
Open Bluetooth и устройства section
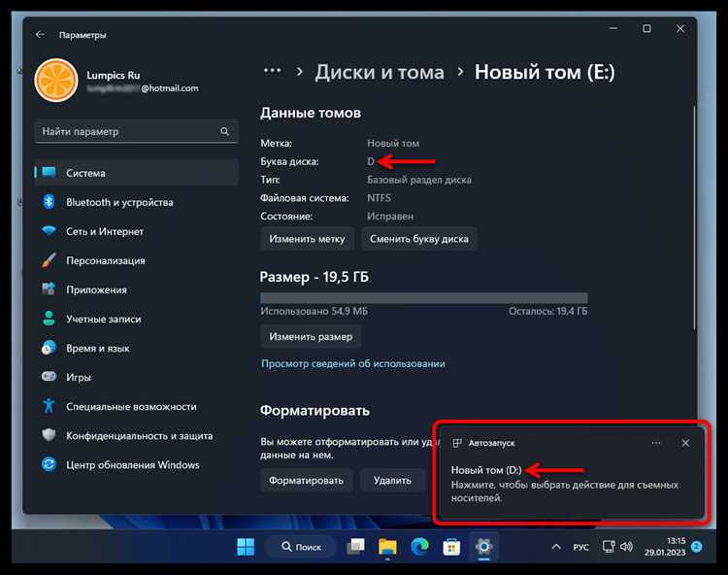point(137,202)
